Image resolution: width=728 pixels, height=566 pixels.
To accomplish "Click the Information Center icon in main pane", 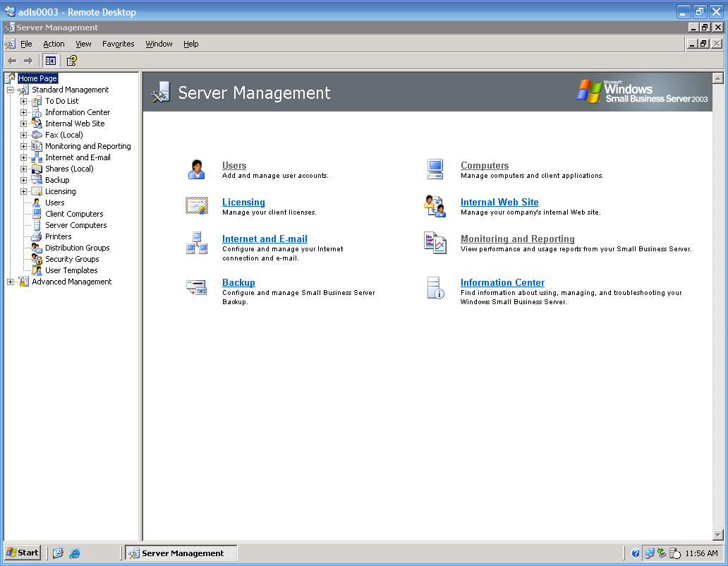I will pos(435,287).
